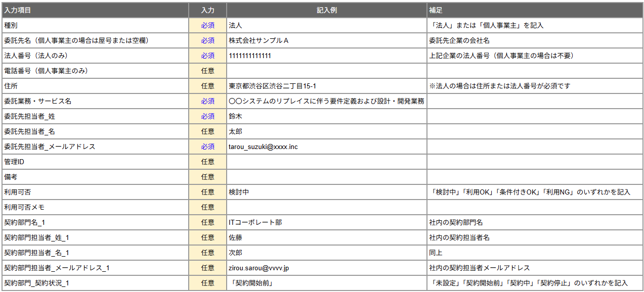The image size is (644, 292).
Task: Select the 委託先担当者_名 label
Action: [29, 131]
